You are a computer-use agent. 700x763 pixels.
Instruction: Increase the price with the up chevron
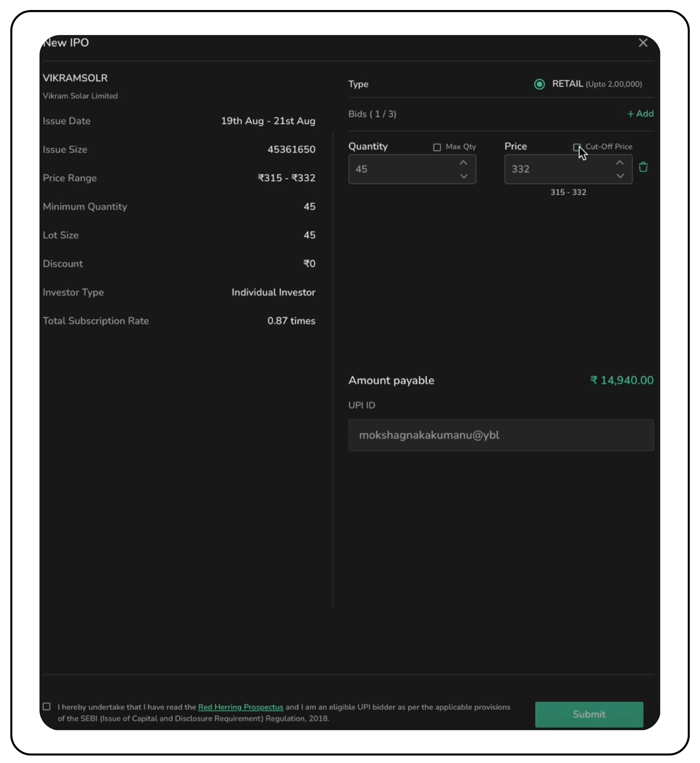(620, 163)
